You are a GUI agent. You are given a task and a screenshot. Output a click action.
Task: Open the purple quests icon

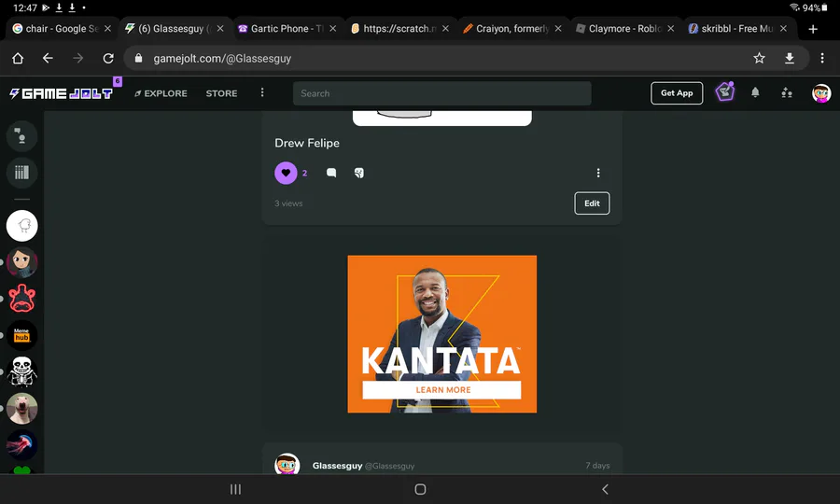coord(725,92)
